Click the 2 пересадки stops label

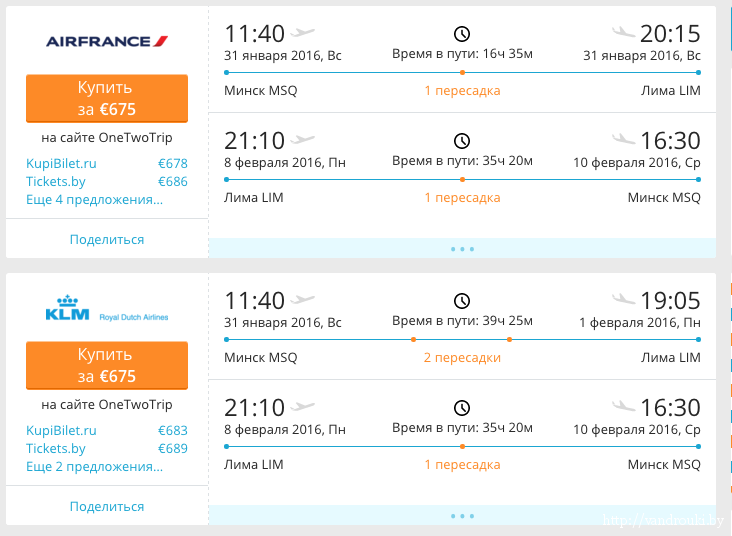[x=462, y=357]
